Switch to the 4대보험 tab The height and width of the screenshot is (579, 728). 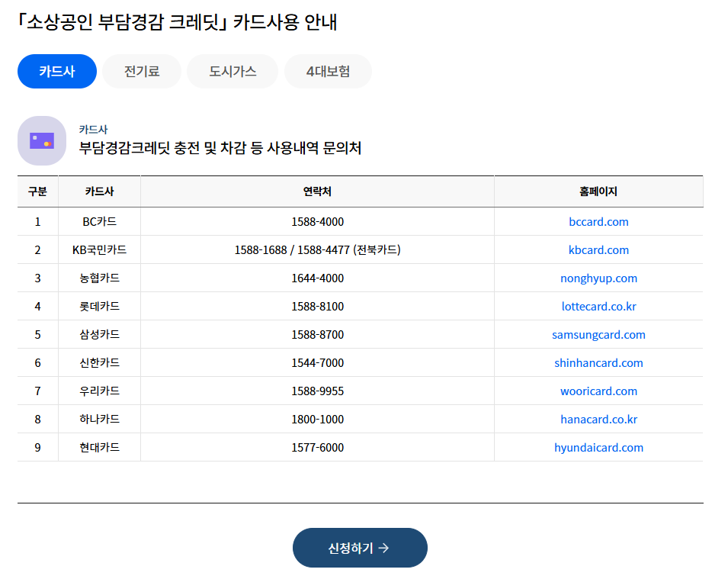pyautogui.click(x=328, y=71)
